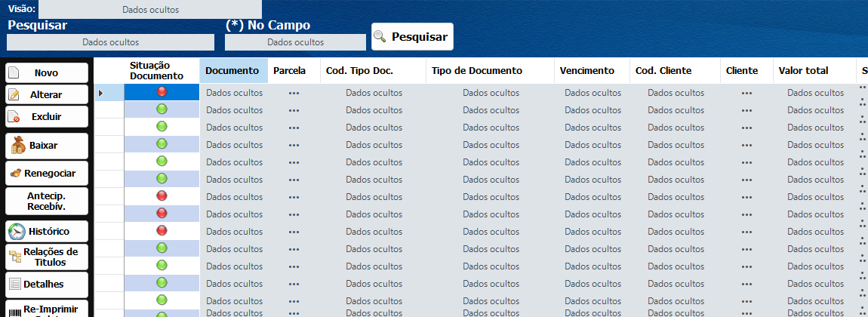Click the Pesquisar magnifier button

coord(412,36)
